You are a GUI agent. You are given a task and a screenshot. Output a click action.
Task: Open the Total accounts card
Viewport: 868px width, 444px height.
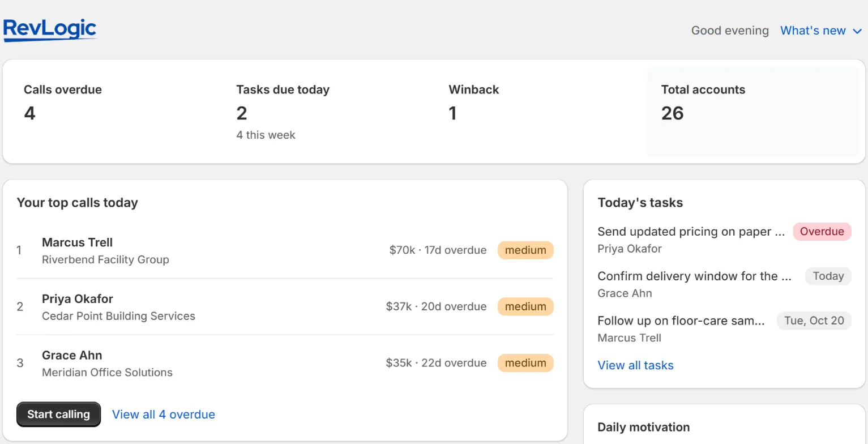(x=753, y=111)
